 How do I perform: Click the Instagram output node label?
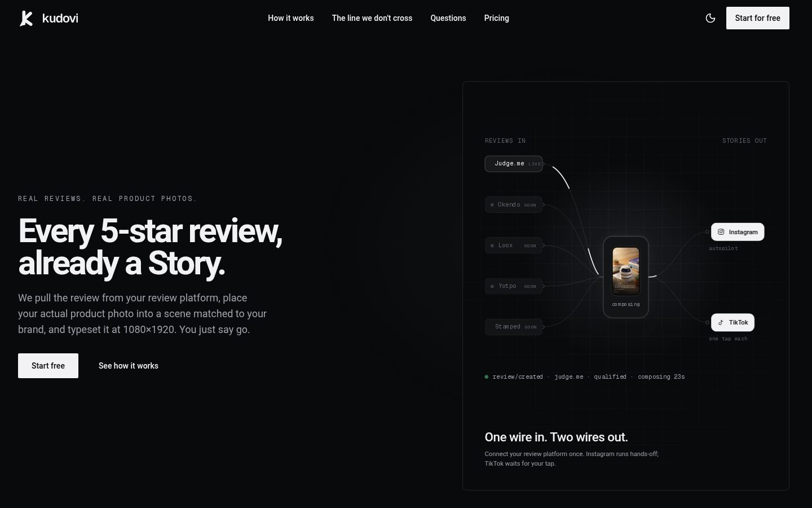click(743, 232)
